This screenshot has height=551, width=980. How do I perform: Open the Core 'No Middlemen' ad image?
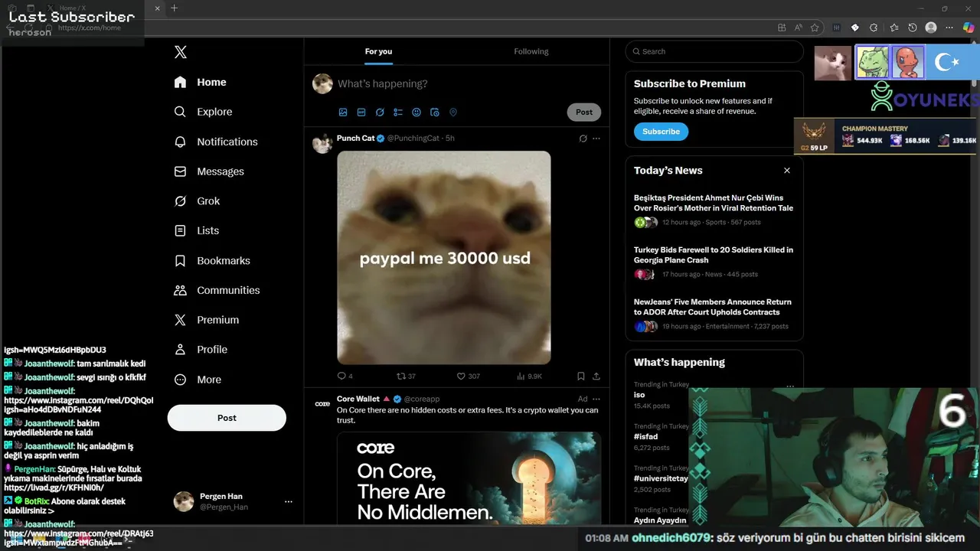[x=469, y=478]
